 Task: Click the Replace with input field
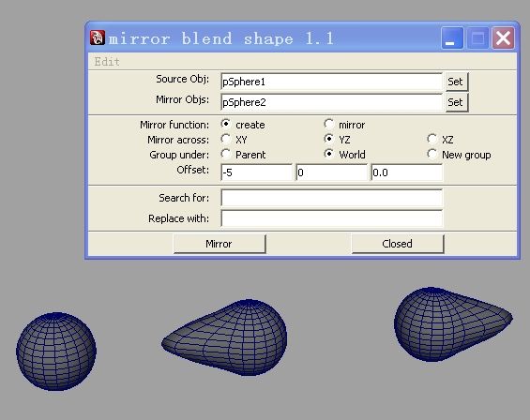click(x=331, y=218)
